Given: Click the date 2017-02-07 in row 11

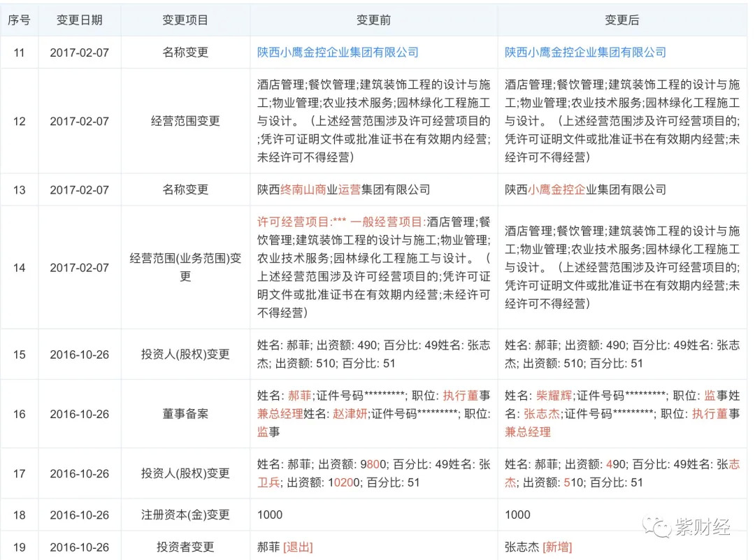Looking at the screenshot, I should click(80, 52).
